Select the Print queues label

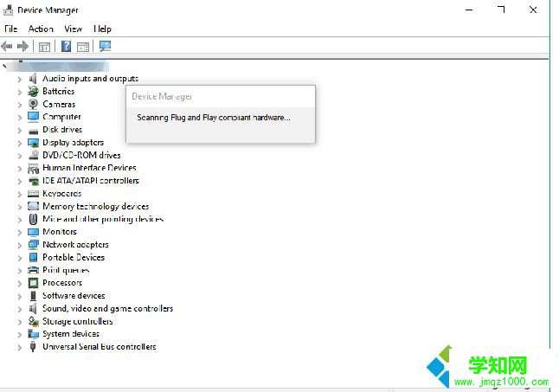click(66, 270)
